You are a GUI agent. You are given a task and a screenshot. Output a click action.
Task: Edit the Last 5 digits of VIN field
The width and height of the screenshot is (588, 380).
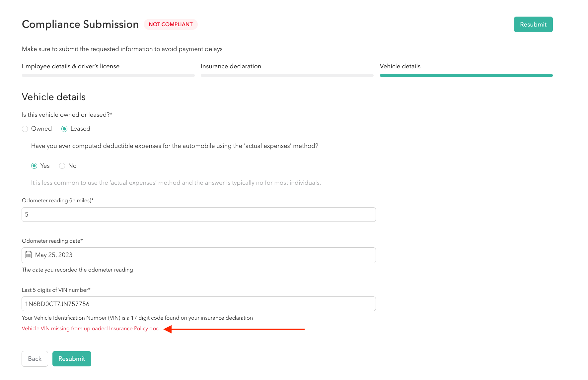click(x=198, y=303)
